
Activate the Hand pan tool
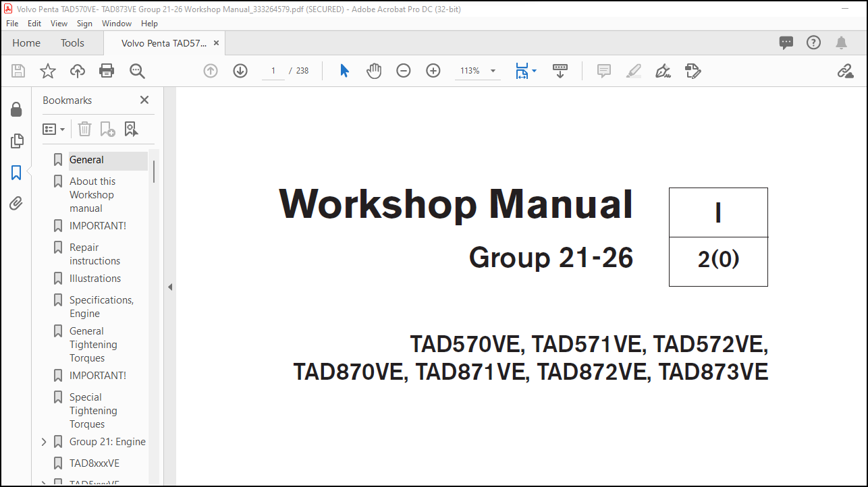374,71
